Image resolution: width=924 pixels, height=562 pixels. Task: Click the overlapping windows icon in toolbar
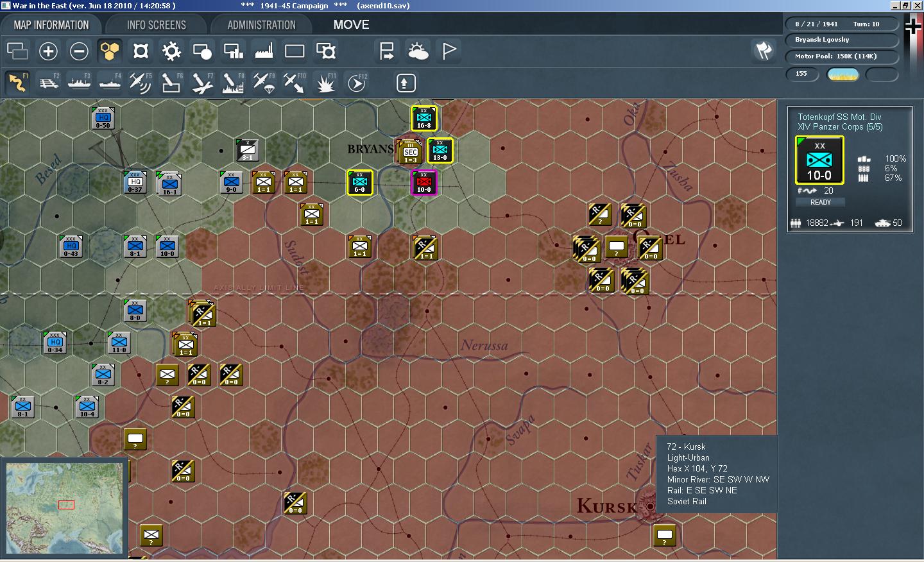coord(17,51)
